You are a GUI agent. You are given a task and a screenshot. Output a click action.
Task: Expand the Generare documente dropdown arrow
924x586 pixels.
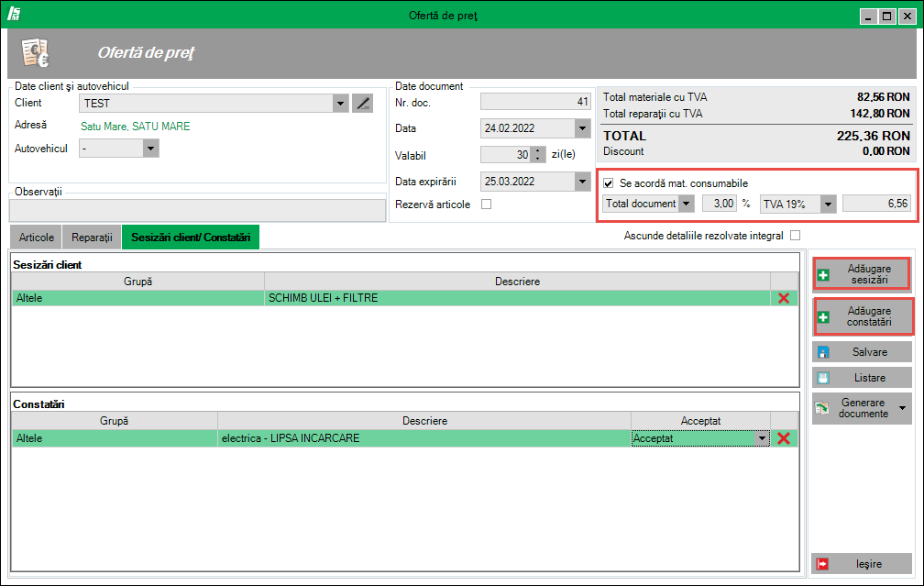902,408
